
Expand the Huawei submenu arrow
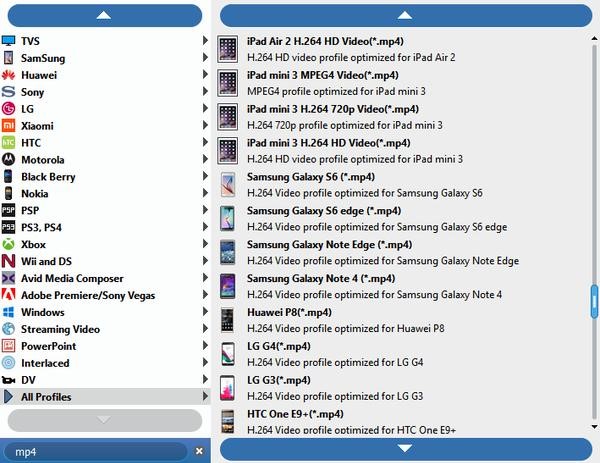tap(205, 74)
